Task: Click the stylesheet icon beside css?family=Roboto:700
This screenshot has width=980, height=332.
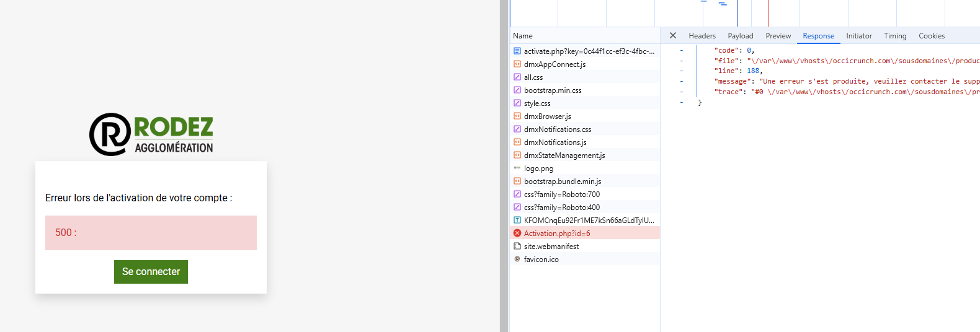Action: point(517,194)
